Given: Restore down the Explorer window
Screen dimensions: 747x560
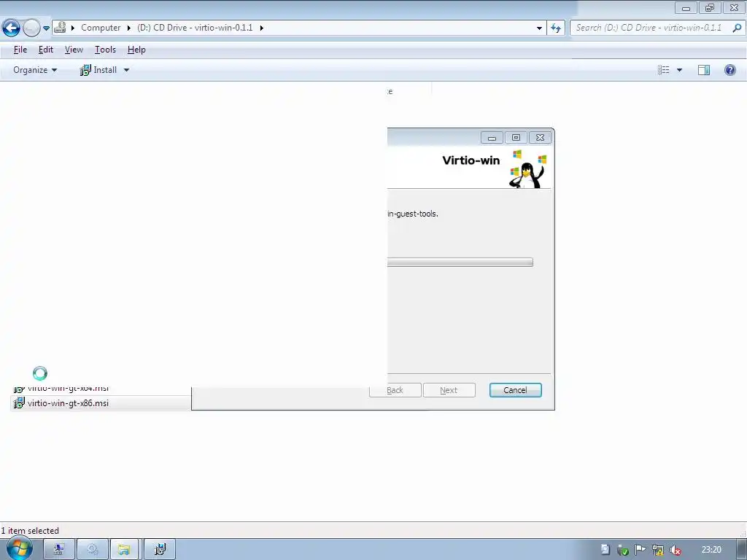Looking at the screenshot, I should [x=710, y=7].
